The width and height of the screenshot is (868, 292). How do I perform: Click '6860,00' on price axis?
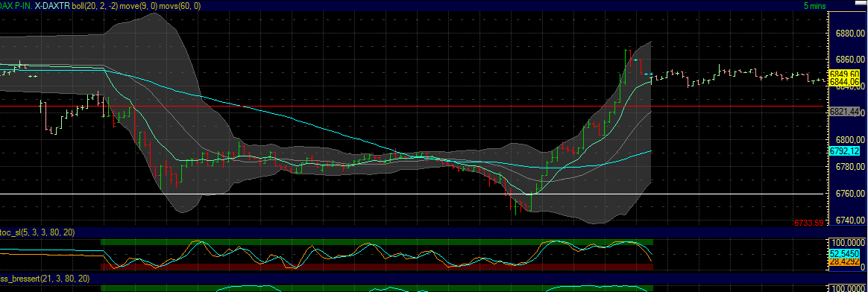849,59
